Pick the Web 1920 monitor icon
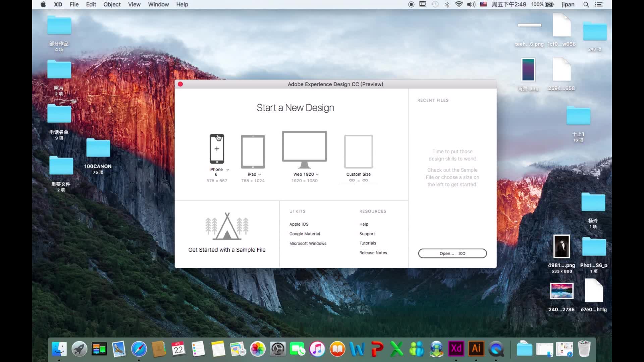644x362 pixels. (x=304, y=147)
